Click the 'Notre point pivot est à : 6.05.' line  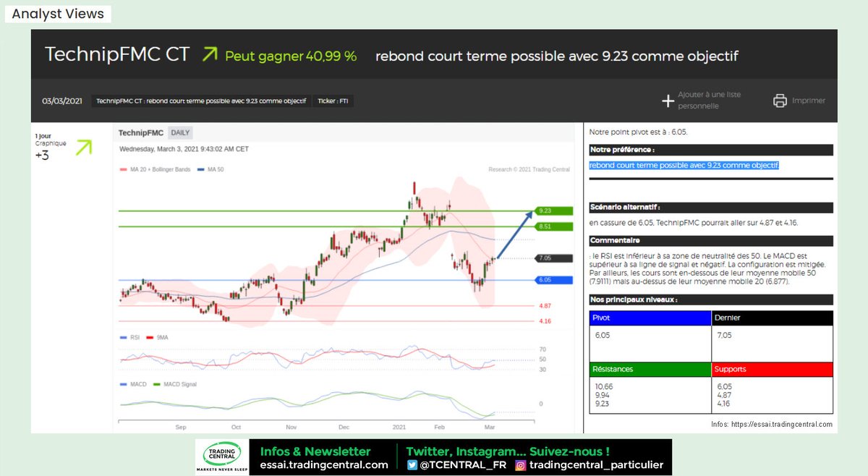click(x=638, y=132)
